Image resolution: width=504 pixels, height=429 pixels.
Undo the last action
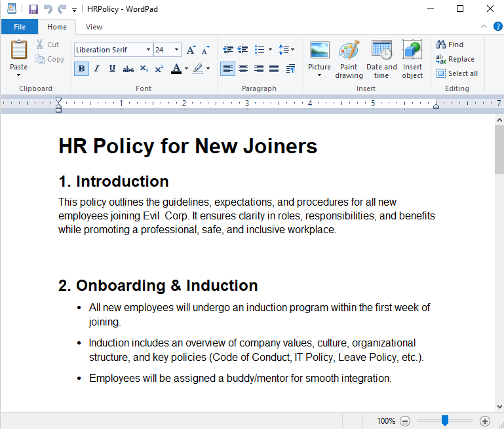tap(48, 9)
